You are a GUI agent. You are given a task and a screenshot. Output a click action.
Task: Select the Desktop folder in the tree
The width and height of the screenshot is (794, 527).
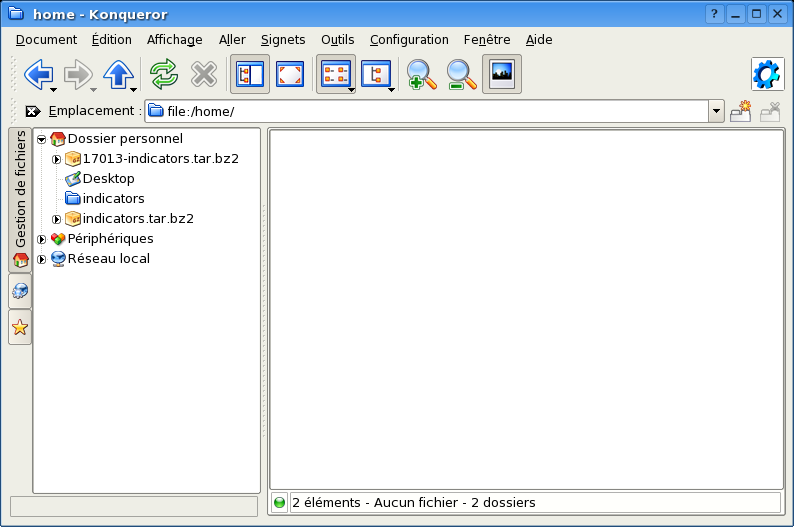click(x=108, y=178)
